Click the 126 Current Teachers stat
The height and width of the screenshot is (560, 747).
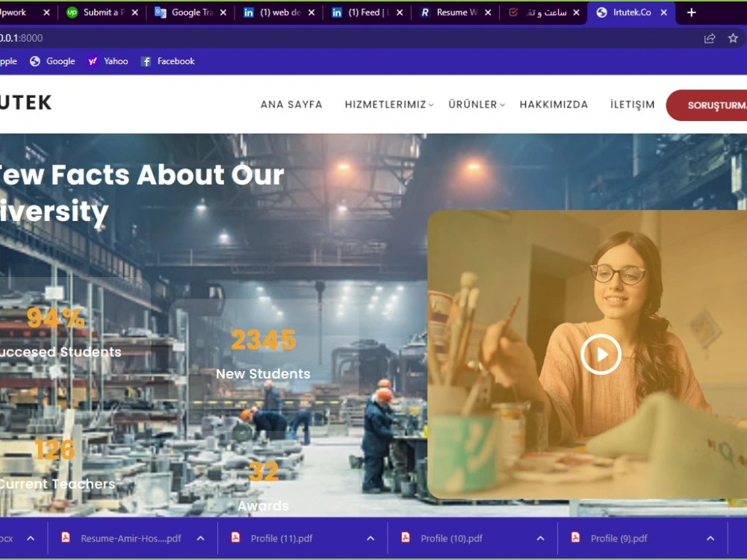coord(56,464)
